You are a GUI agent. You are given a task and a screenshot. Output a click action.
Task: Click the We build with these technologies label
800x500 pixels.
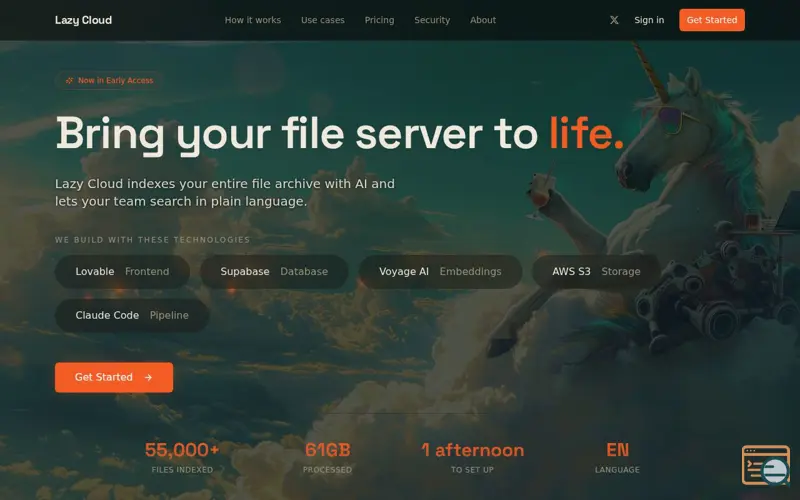(153, 240)
